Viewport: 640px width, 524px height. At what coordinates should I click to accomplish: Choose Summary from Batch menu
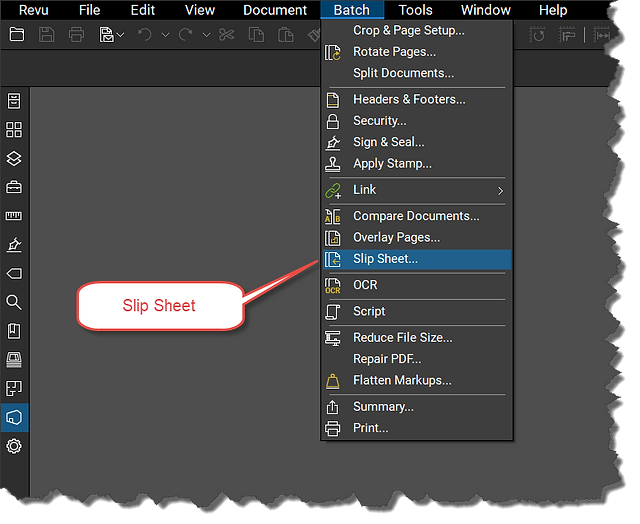pos(416,406)
